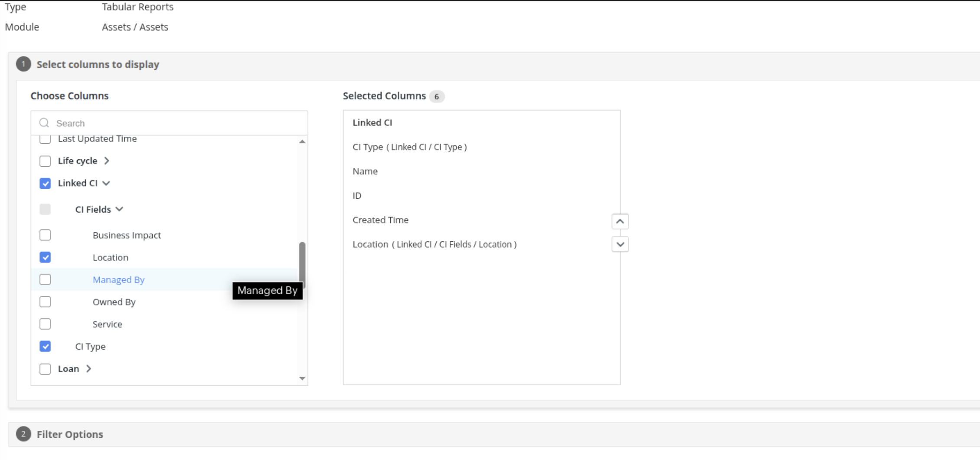Click the Select columns to display header
The image size is (980, 460).
point(98,65)
